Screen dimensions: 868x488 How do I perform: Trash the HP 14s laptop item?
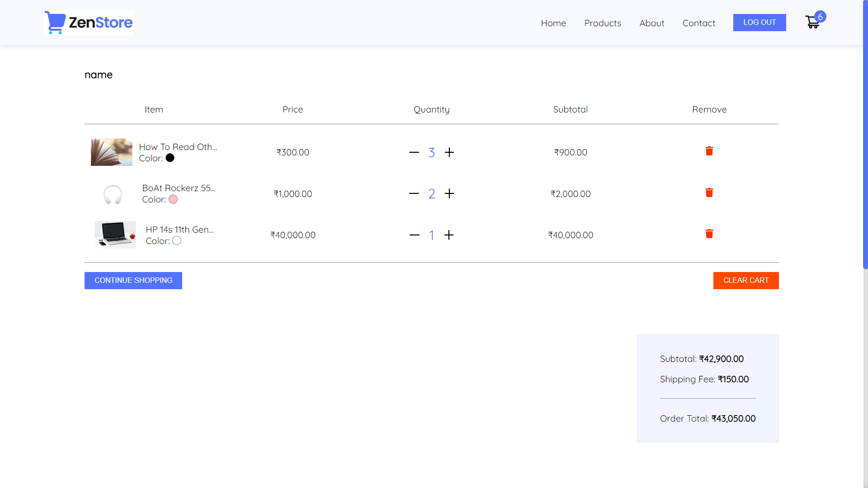click(x=709, y=234)
